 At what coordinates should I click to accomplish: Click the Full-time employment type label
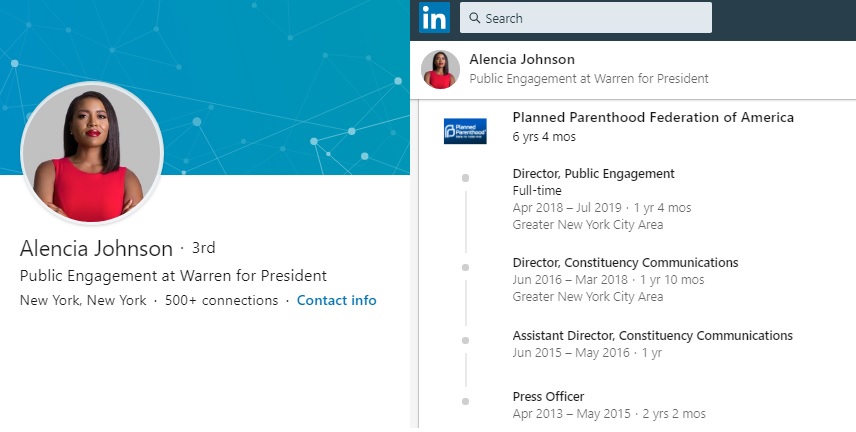click(537, 191)
